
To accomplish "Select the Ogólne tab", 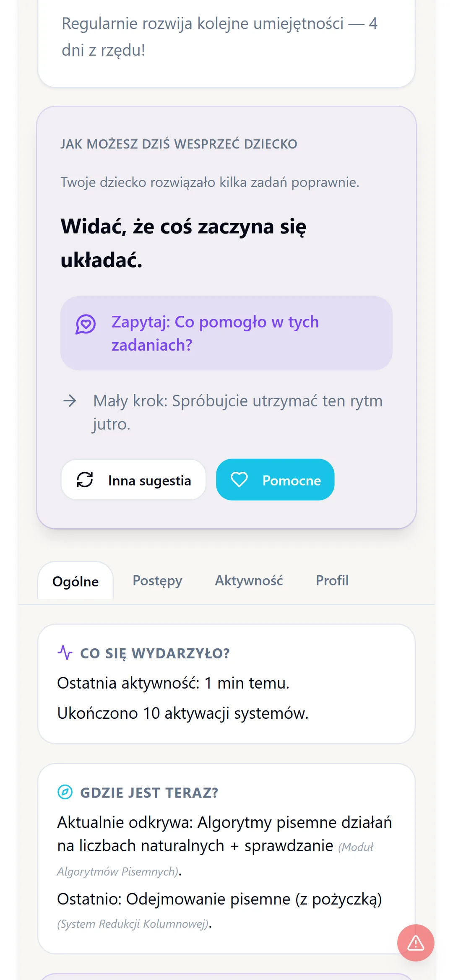I will (75, 581).
